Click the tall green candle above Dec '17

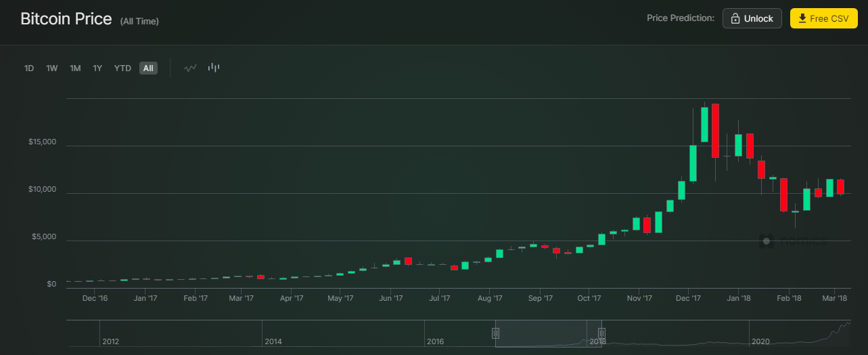[x=693, y=163]
